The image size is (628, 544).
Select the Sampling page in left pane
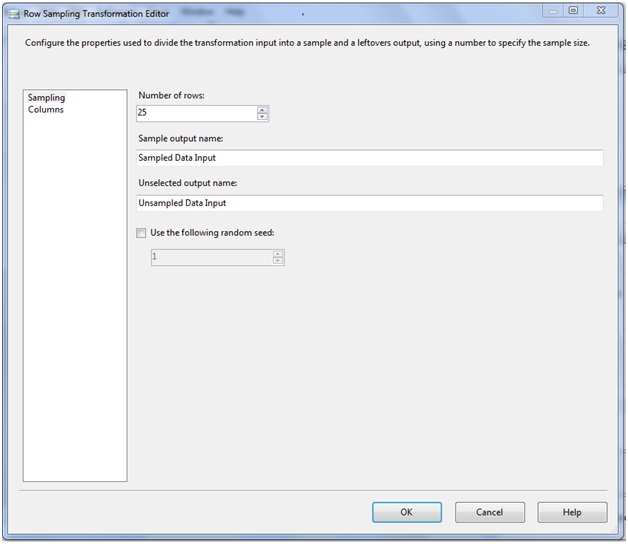(x=46, y=98)
